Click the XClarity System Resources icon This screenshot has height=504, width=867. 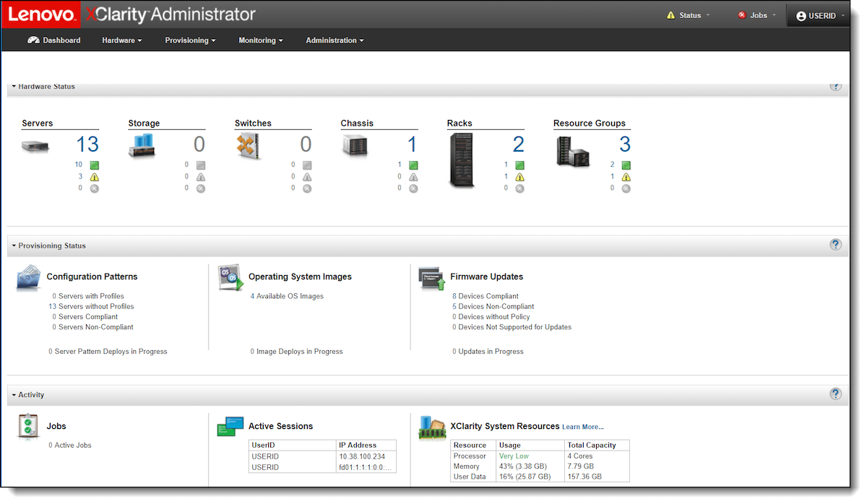(432, 427)
